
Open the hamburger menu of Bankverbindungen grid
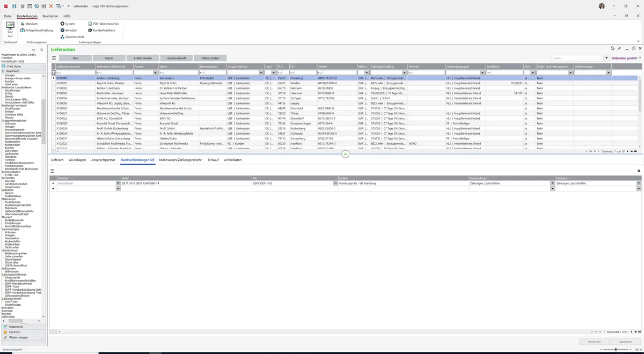click(53, 171)
